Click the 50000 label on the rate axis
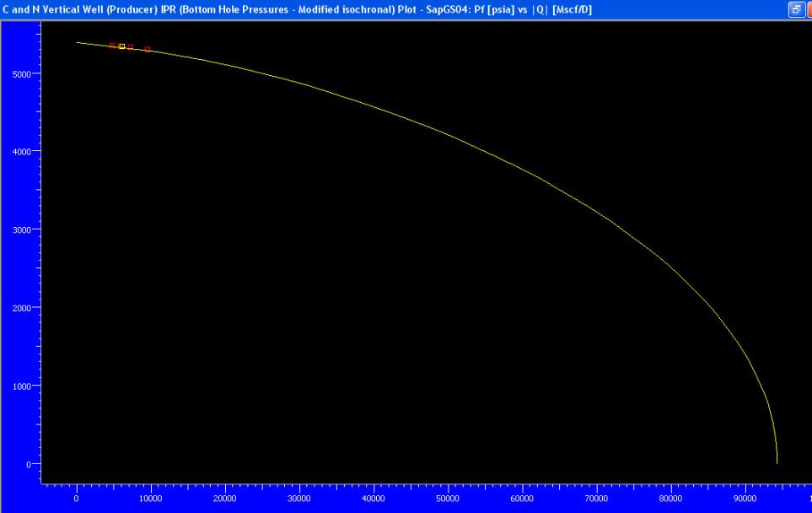Screen dimensions: 812x513 tap(448, 498)
